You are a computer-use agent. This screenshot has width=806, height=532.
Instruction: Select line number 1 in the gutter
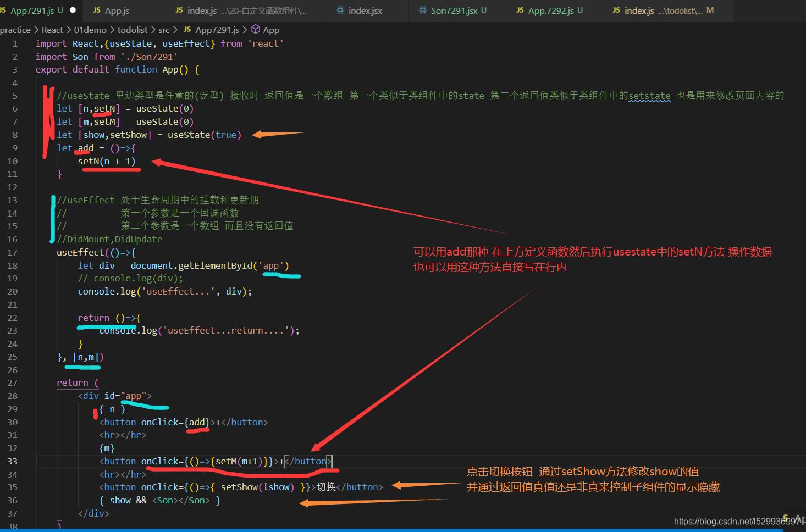pos(15,43)
